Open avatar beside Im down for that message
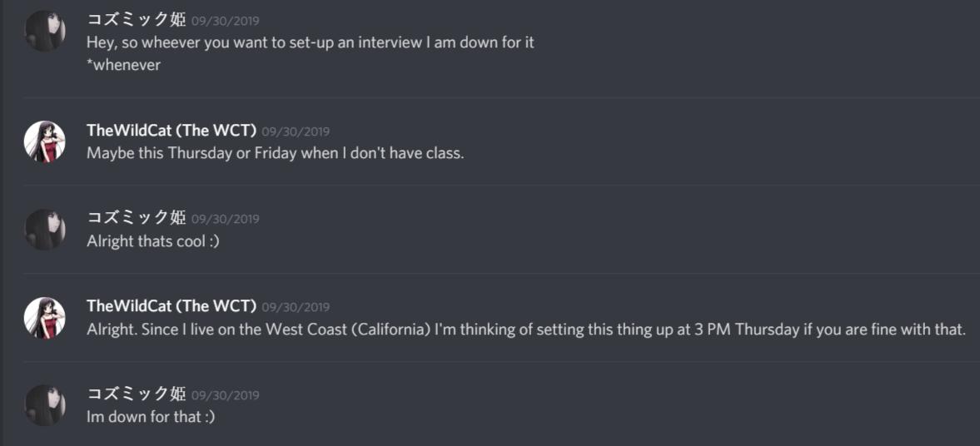Image resolution: width=980 pixels, height=446 pixels. [44, 405]
